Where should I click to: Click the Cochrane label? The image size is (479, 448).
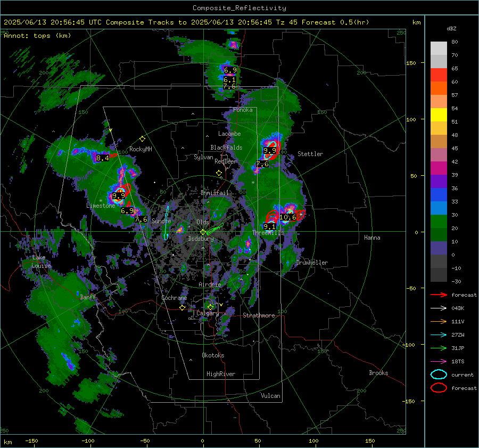[x=174, y=298]
